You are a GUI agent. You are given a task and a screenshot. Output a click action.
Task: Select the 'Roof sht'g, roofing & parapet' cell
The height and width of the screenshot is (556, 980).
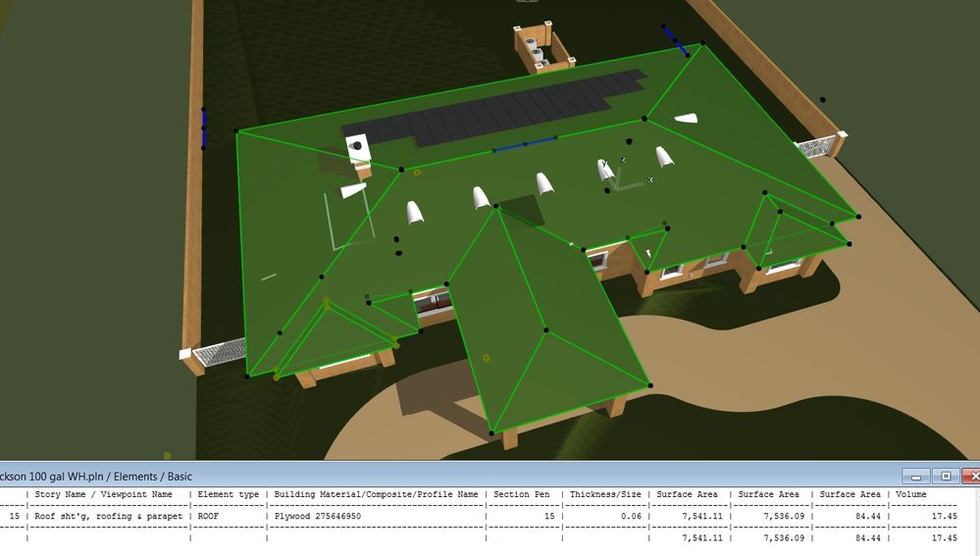coord(108,516)
